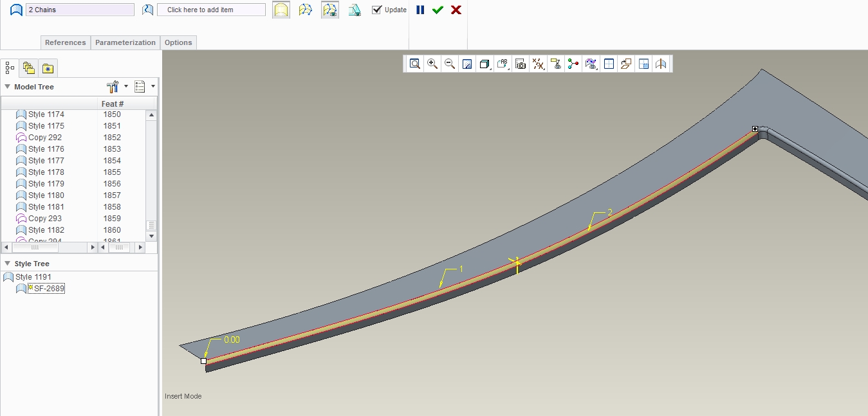This screenshot has width=868, height=416.
Task: Click the cross chain collector icon
Action: pyautogui.click(x=147, y=10)
